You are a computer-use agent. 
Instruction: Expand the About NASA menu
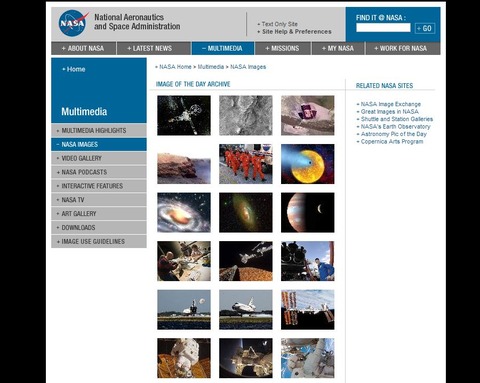click(x=83, y=48)
